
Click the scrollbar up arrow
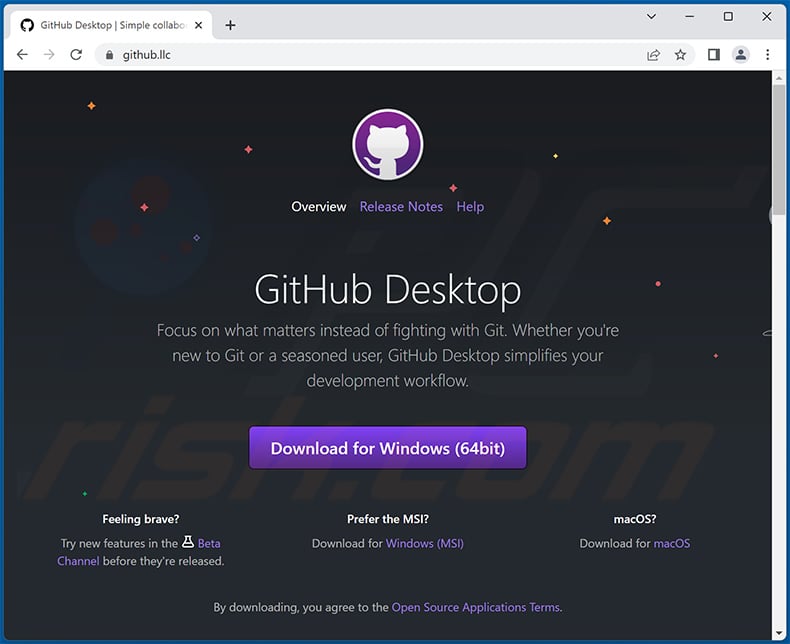point(779,78)
